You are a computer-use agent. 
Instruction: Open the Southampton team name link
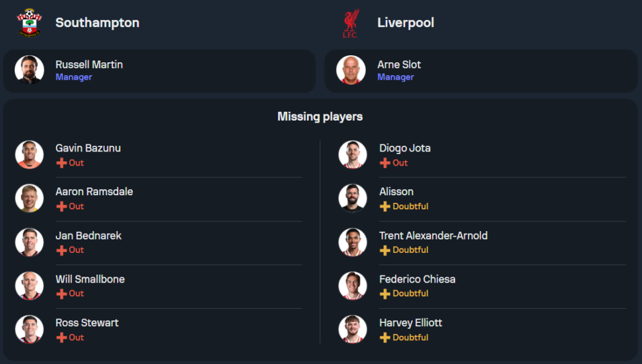coord(97,22)
